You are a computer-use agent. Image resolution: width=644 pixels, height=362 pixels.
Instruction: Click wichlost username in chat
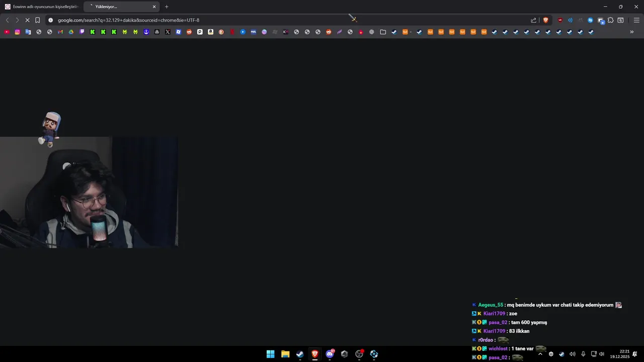tap(498, 349)
